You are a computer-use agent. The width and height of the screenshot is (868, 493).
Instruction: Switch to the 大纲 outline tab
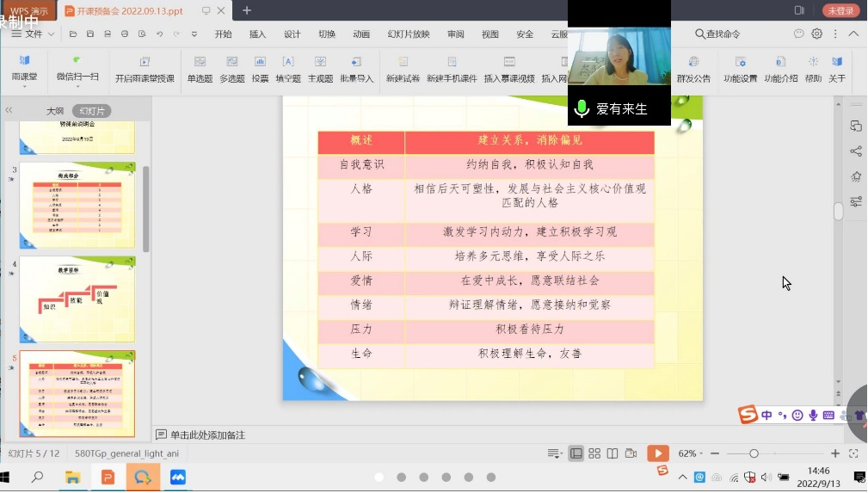(x=55, y=111)
